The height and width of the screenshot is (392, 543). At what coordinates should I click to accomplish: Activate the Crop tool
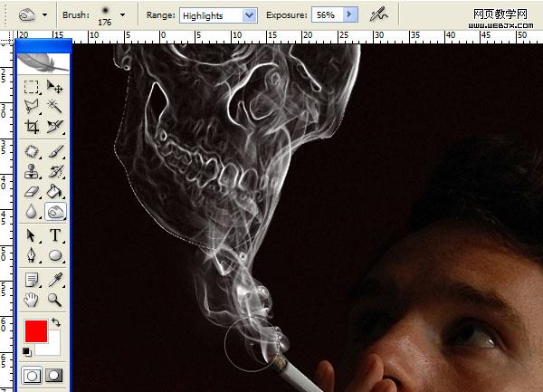click(x=31, y=127)
